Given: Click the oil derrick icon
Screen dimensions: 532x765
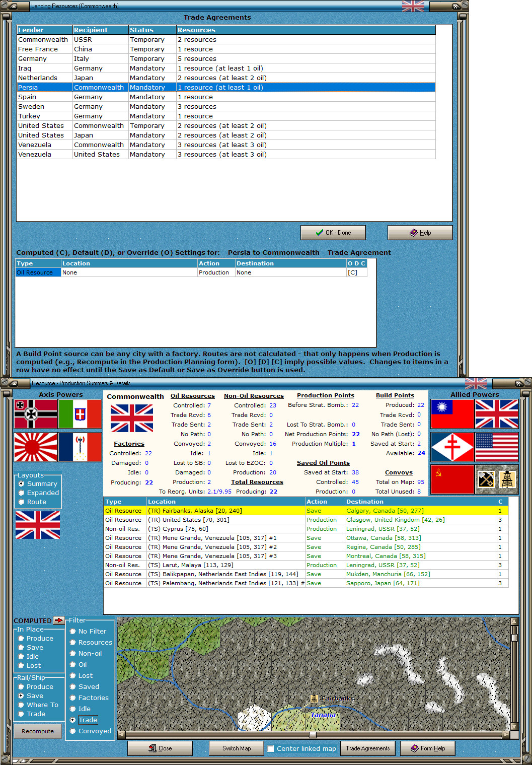Looking at the screenshot, I should [x=507, y=479].
